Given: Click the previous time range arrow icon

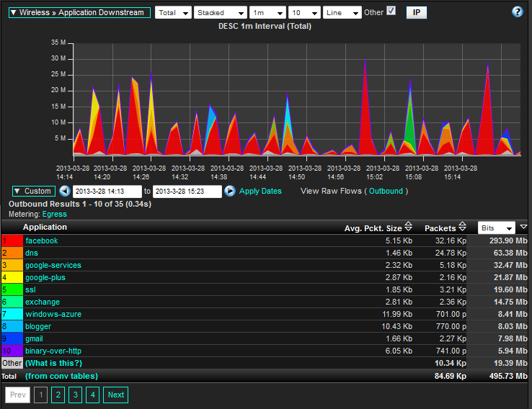Looking at the screenshot, I should [x=64, y=192].
